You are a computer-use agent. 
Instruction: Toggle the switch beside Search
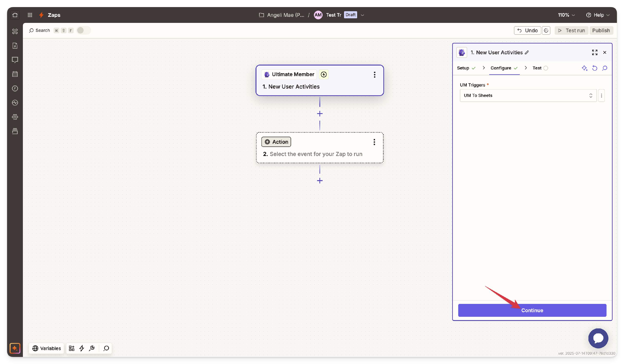pos(83,30)
